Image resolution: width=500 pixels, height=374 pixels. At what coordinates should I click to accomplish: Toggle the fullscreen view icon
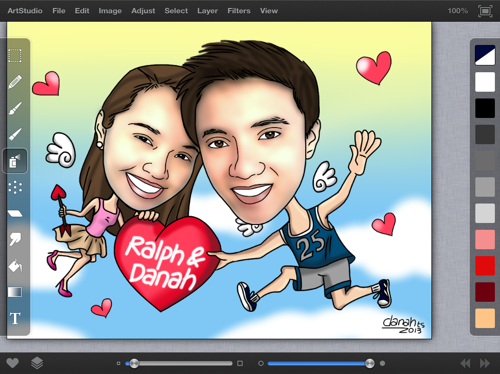pos(485,11)
